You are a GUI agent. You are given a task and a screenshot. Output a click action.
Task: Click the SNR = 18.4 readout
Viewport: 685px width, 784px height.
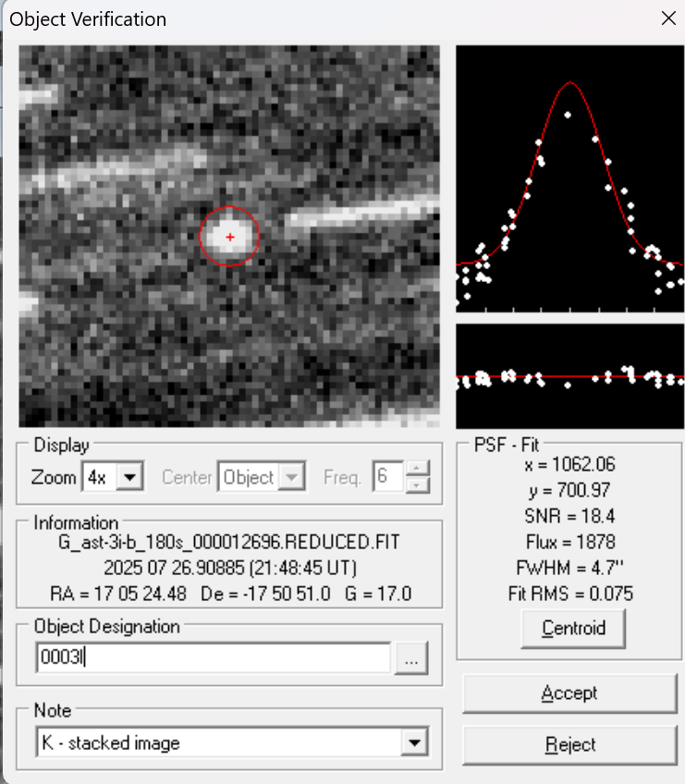tap(569, 516)
